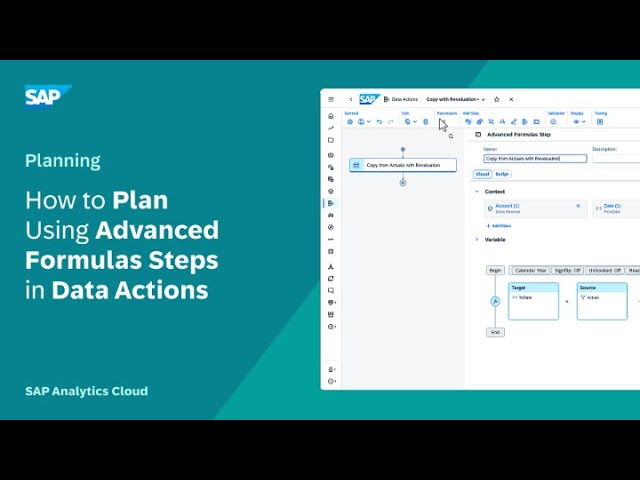Viewport: 640px width, 480px height.
Task: Select the Source box
Action: coord(602,301)
